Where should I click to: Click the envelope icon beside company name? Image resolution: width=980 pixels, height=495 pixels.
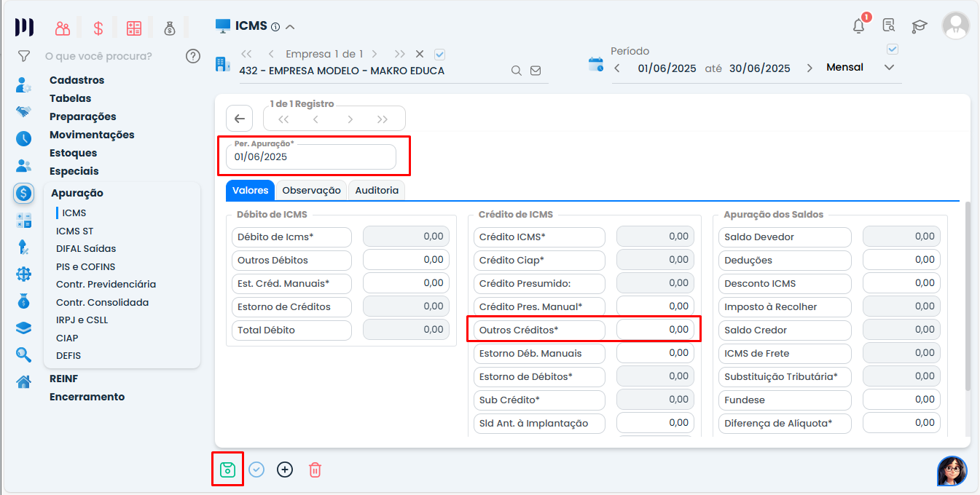coord(536,71)
